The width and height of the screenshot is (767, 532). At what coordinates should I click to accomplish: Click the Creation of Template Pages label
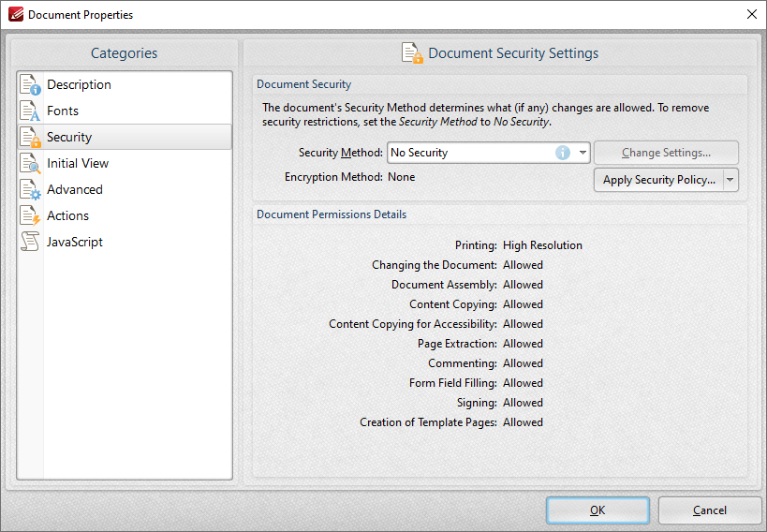[x=429, y=422]
